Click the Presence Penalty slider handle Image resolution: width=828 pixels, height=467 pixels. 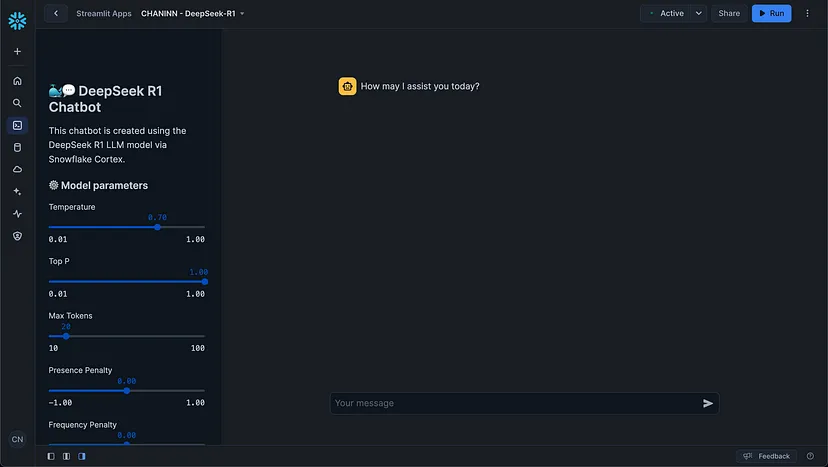coord(127,391)
